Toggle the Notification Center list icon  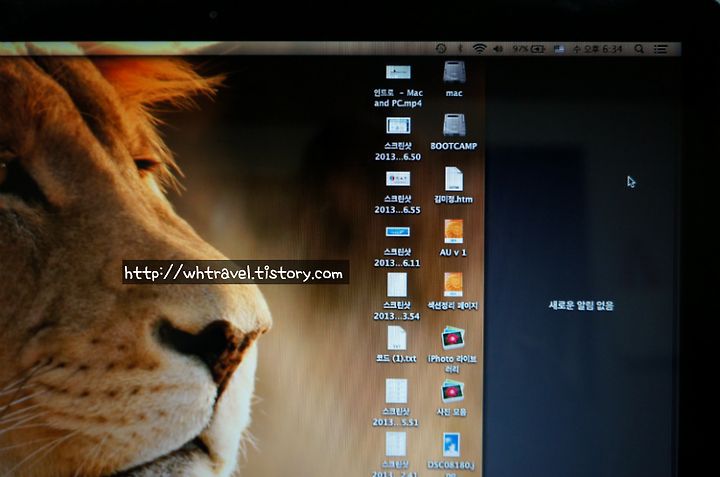coord(661,49)
